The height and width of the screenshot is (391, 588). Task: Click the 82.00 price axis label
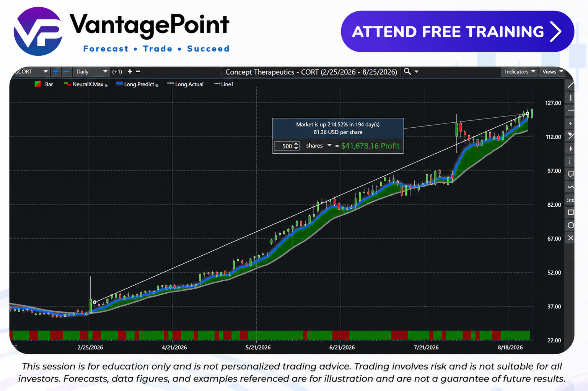(x=554, y=205)
